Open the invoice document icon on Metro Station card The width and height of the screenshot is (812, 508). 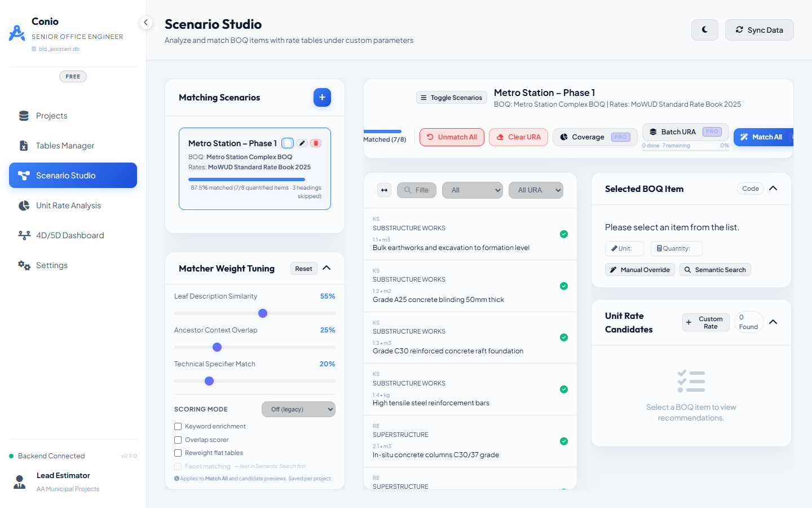tap(288, 143)
